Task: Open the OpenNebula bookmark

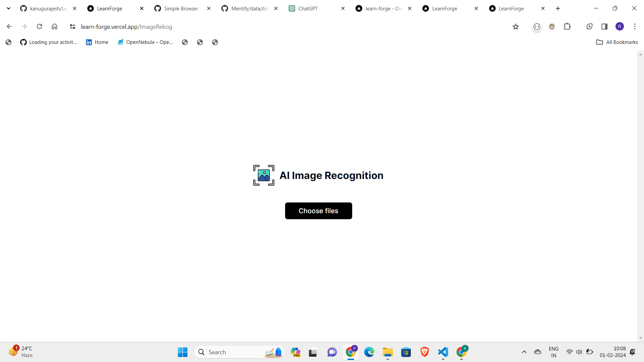Action: point(145,42)
